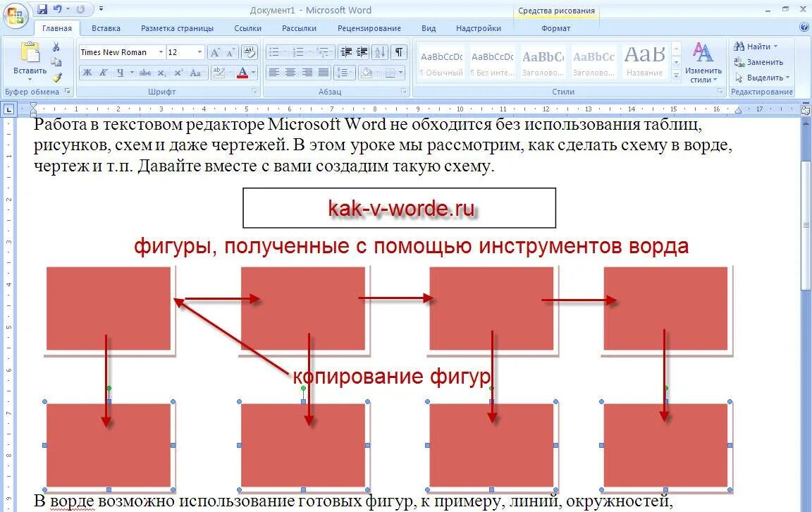Click the Numbering list icon

tap(300, 51)
